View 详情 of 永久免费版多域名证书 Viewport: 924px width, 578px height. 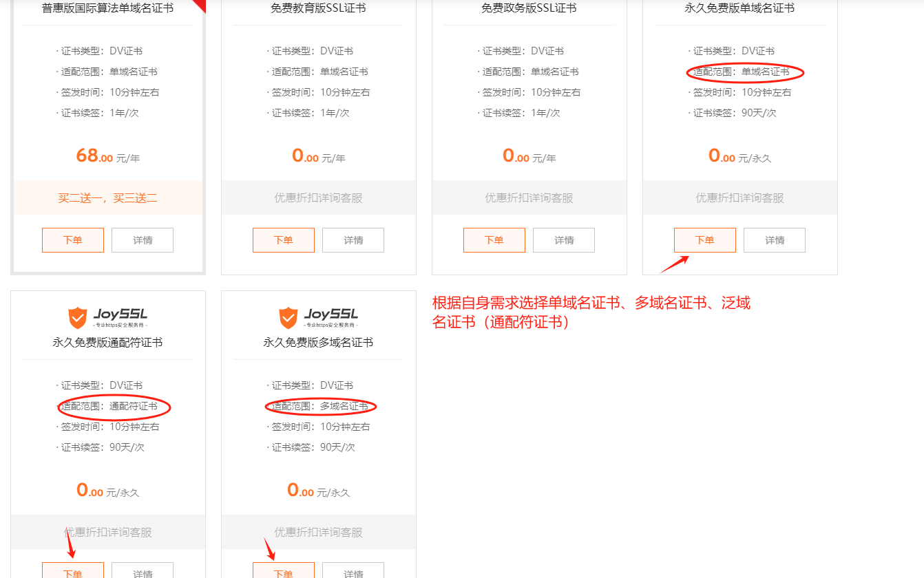click(x=353, y=570)
